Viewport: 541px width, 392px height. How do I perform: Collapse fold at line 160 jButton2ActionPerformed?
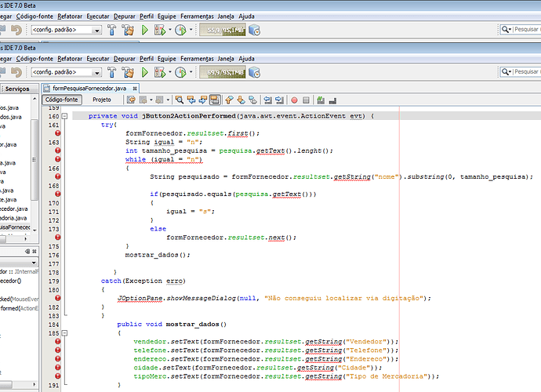64,116
